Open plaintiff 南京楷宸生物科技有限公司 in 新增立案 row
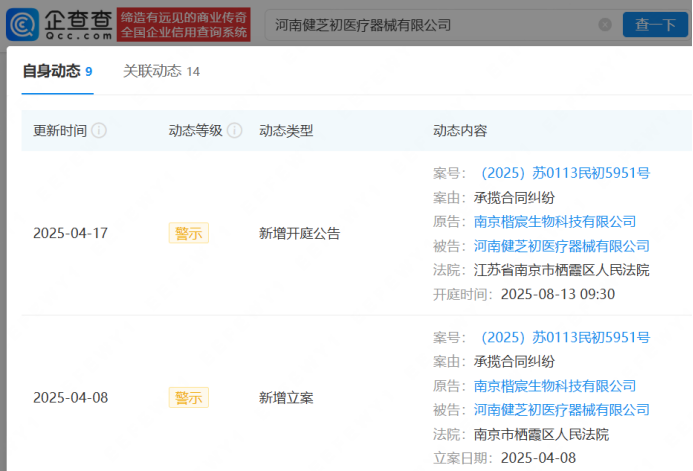Image resolution: width=693 pixels, height=471 pixels. [x=554, y=385]
